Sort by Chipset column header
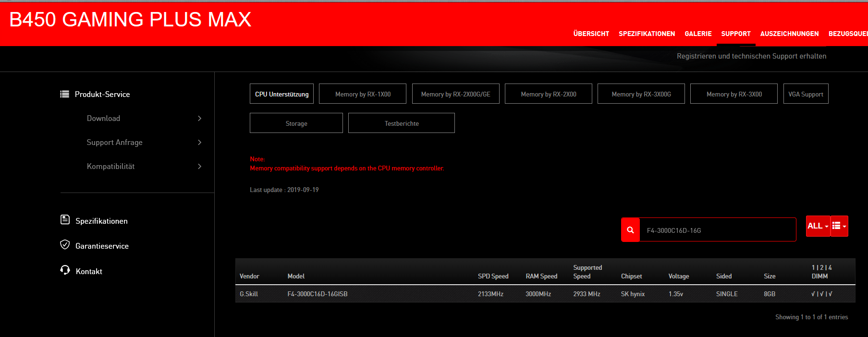868x337 pixels. (x=631, y=276)
